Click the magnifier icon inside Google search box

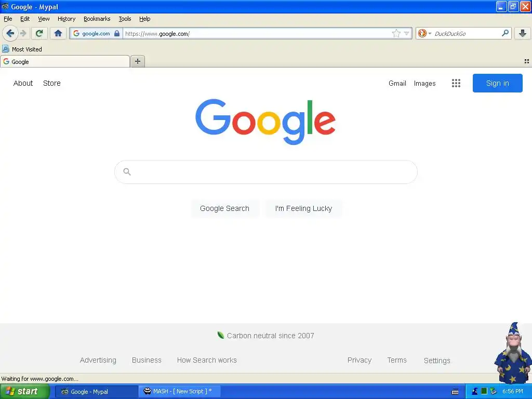click(127, 171)
